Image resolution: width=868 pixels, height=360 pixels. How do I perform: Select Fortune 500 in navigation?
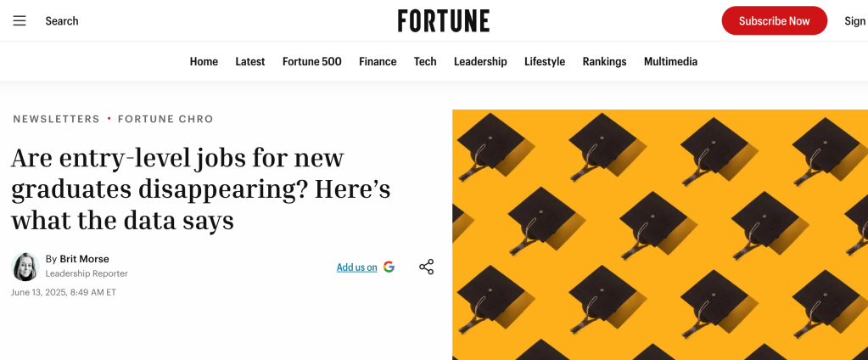(x=312, y=61)
